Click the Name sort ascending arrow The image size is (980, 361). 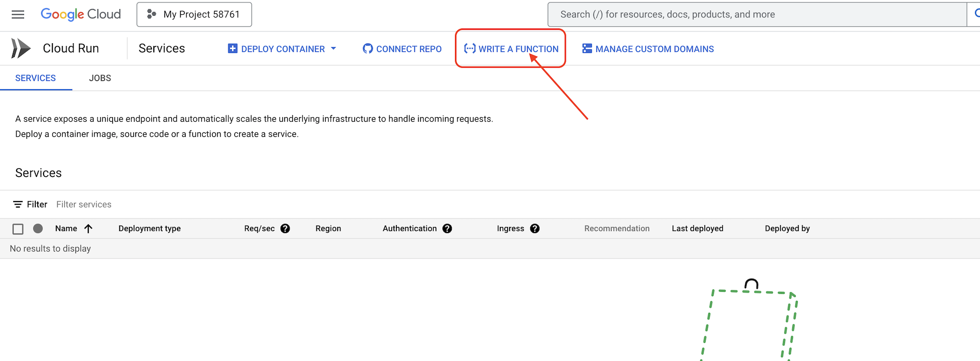coord(88,229)
